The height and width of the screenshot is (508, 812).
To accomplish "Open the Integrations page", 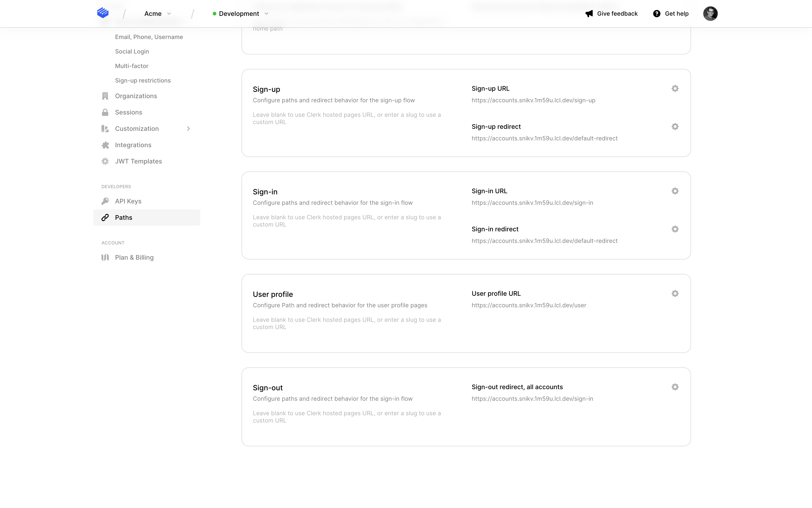I will click(133, 145).
